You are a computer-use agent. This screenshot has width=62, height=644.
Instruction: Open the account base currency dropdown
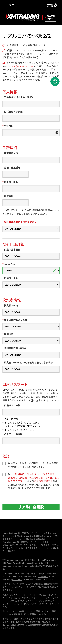pyautogui.click(x=31, y=256)
